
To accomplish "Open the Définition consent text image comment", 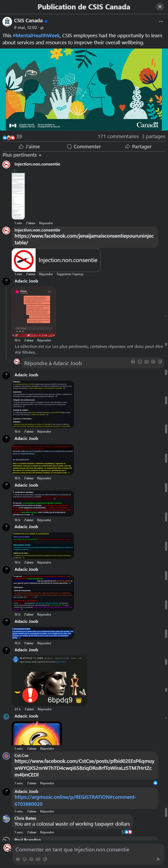I will pyautogui.click(x=43, y=404).
